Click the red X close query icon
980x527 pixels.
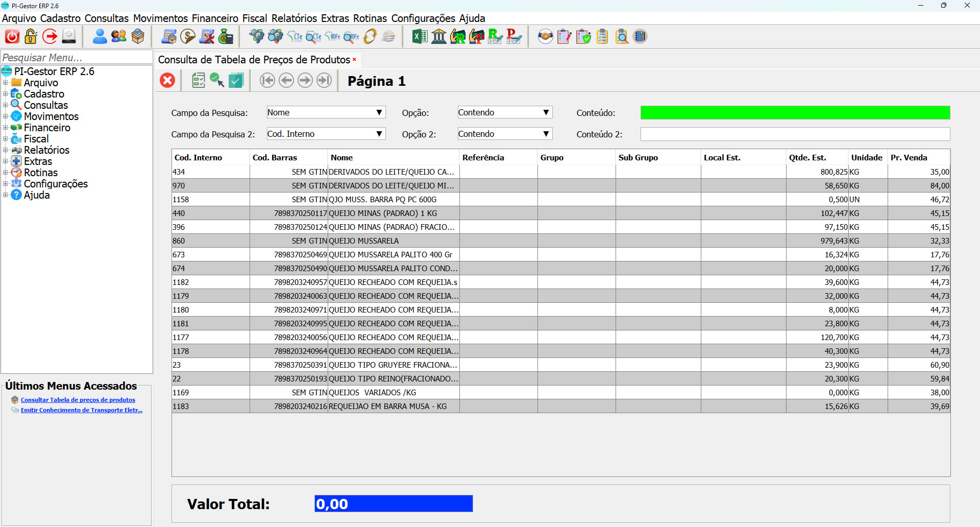click(x=167, y=81)
